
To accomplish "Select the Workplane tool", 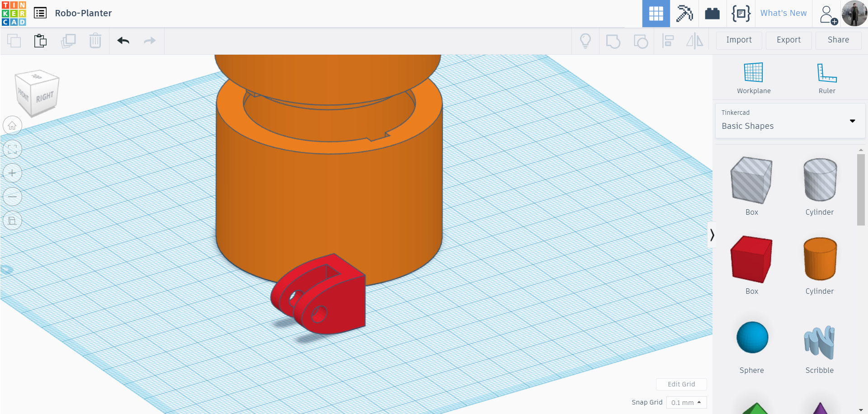I will (754, 78).
